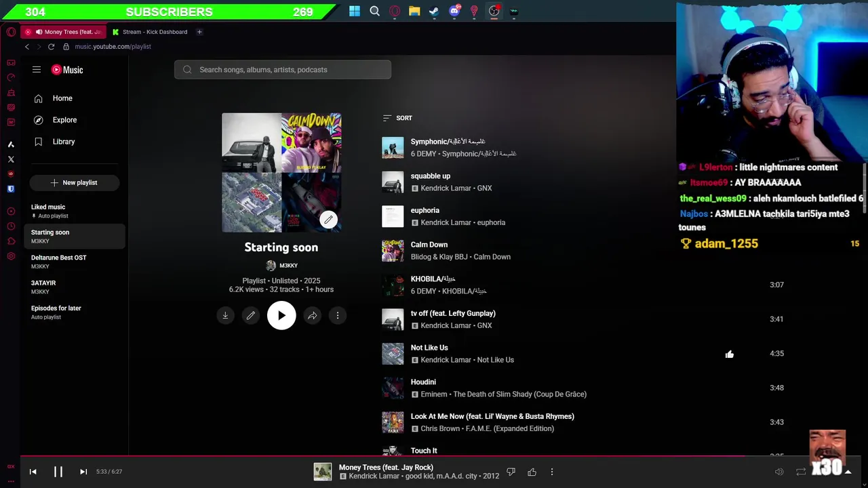Click the YouTube Music logo
This screenshot has height=488, width=868.
67,70
